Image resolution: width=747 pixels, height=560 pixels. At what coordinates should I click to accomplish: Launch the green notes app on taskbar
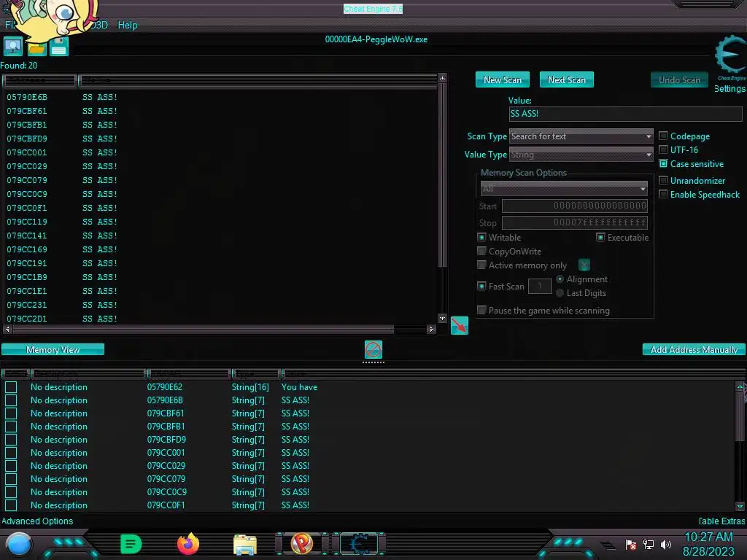click(131, 544)
